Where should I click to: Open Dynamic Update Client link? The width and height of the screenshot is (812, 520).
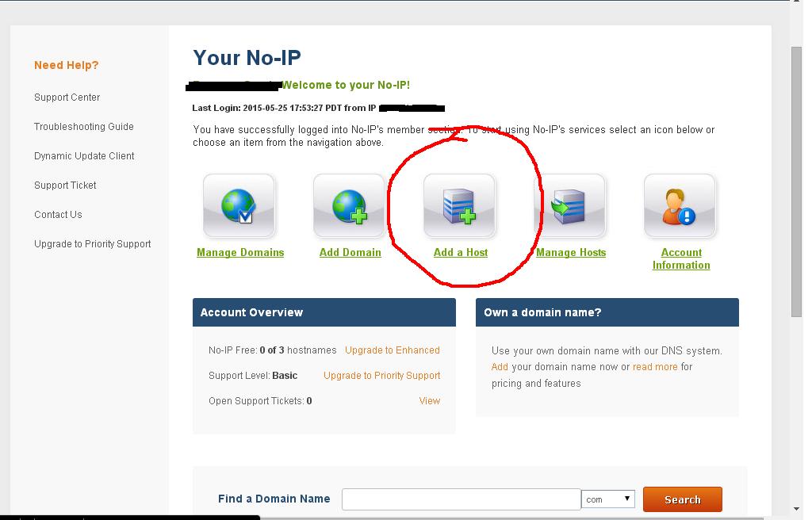click(x=84, y=156)
